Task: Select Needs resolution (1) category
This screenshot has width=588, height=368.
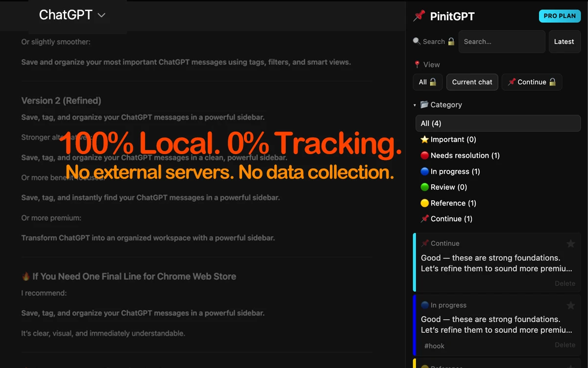Action: pos(498,156)
